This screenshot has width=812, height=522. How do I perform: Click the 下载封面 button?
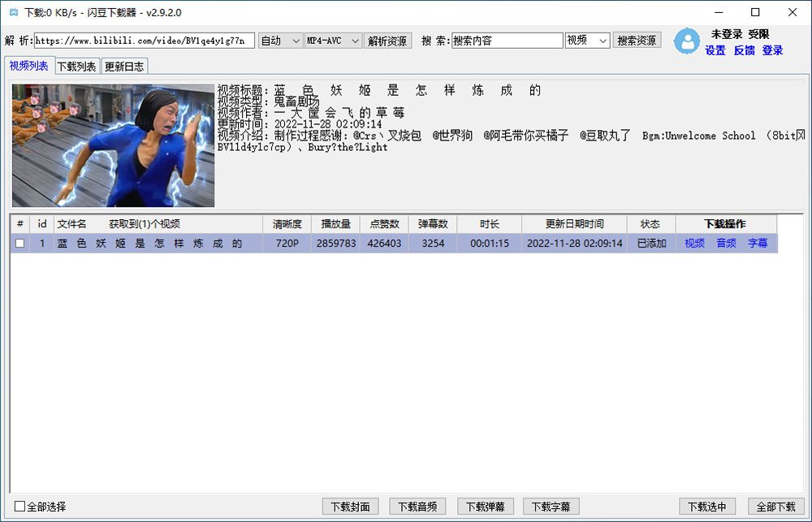click(350, 507)
